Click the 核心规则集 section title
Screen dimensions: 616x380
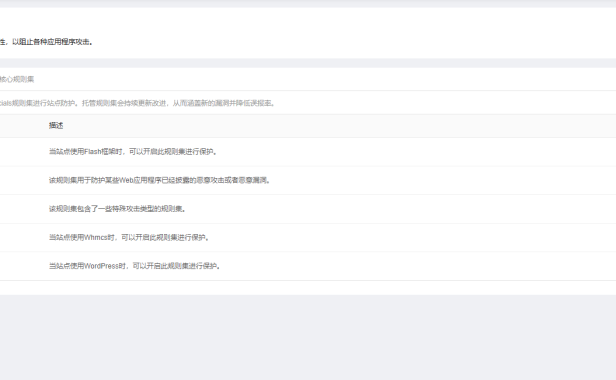(x=17, y=79)
